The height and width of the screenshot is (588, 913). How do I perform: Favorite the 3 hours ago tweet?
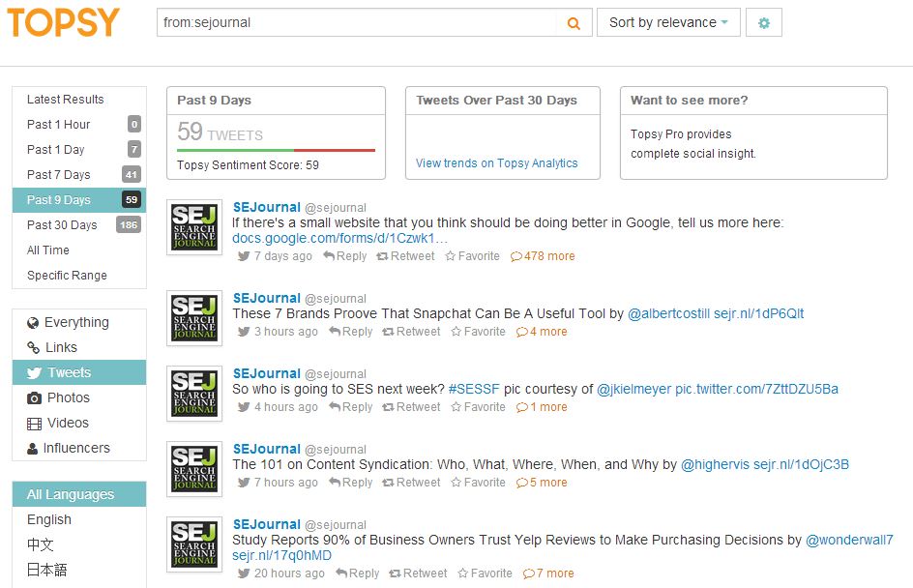click(478, 332)
